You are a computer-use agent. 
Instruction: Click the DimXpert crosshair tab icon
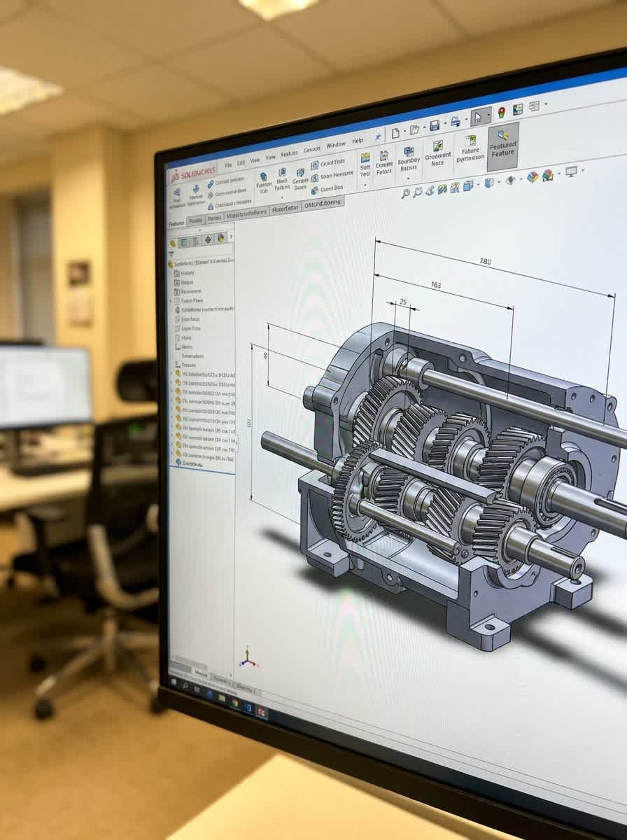pos(208,240)
